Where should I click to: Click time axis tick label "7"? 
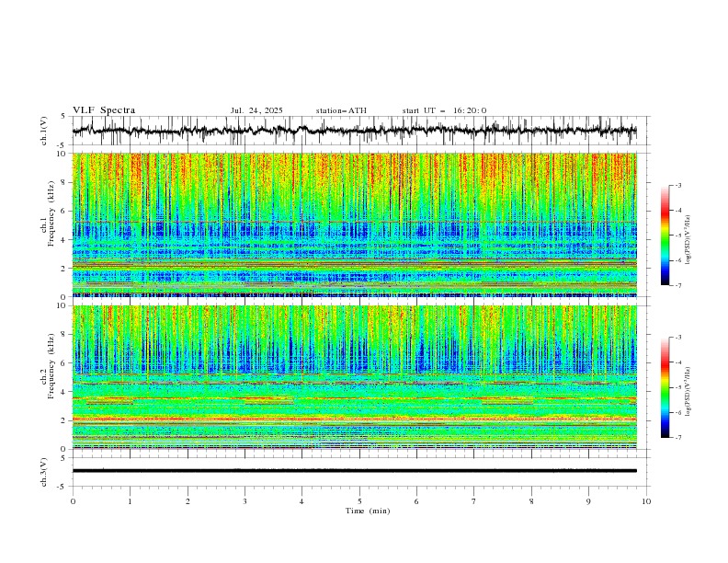coord(474,501)
